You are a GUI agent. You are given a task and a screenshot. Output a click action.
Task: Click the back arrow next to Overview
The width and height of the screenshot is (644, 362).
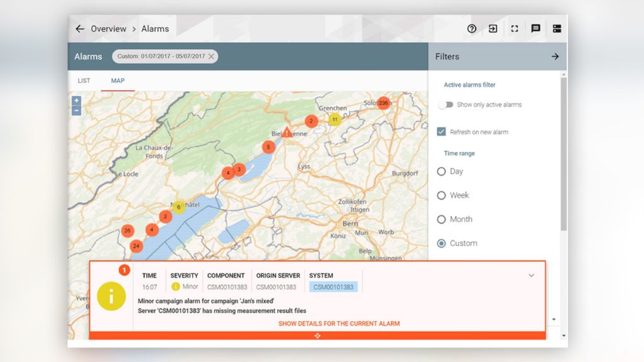click(79, 28)
